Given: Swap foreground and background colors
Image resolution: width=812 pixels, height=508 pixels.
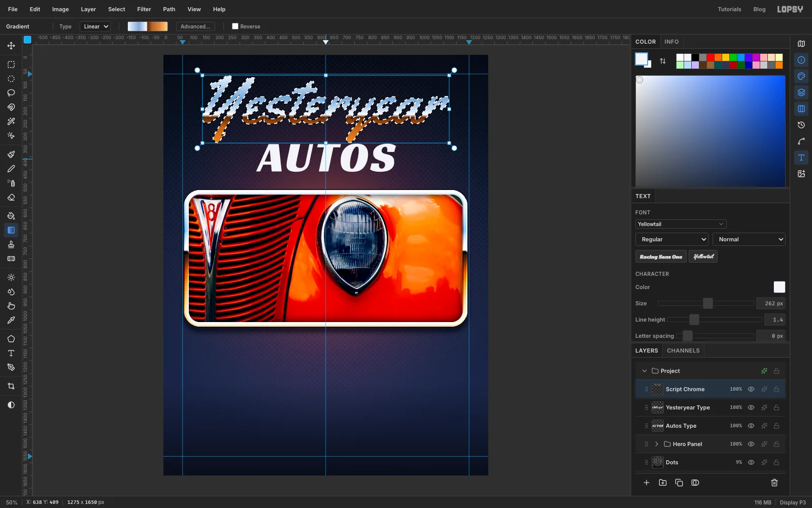Looking at the screenshot, I should tap(663, 61).
